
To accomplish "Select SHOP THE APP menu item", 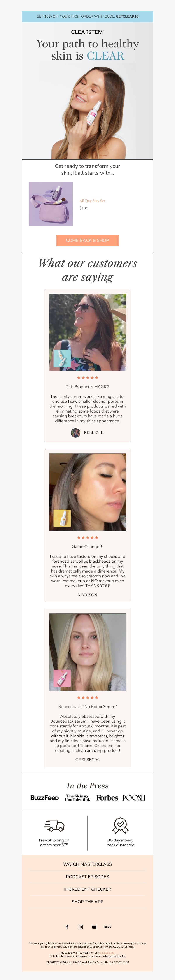I will pos(87,902).
